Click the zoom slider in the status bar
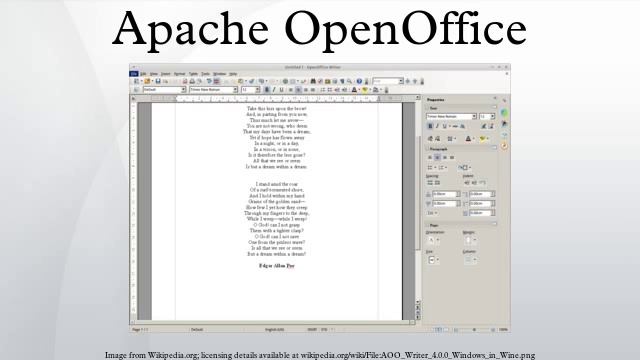The width and height of the screenshot is (640, 360). pos(474,329)
